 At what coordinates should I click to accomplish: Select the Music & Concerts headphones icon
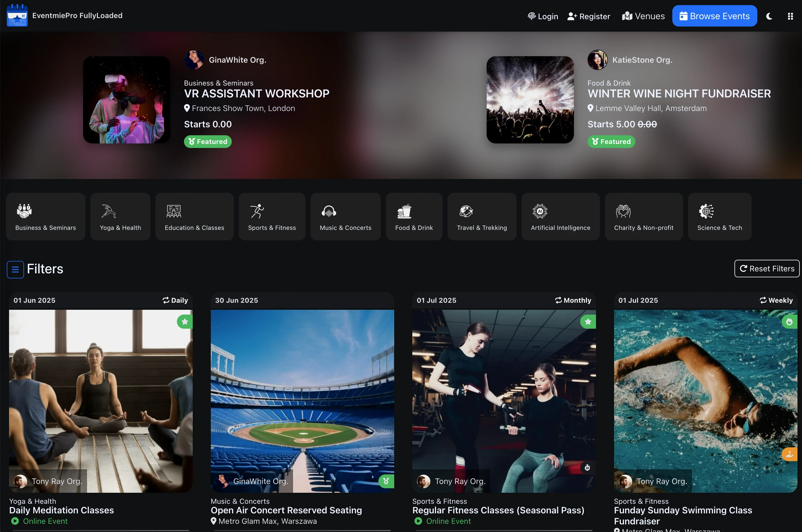coord(329,211)
